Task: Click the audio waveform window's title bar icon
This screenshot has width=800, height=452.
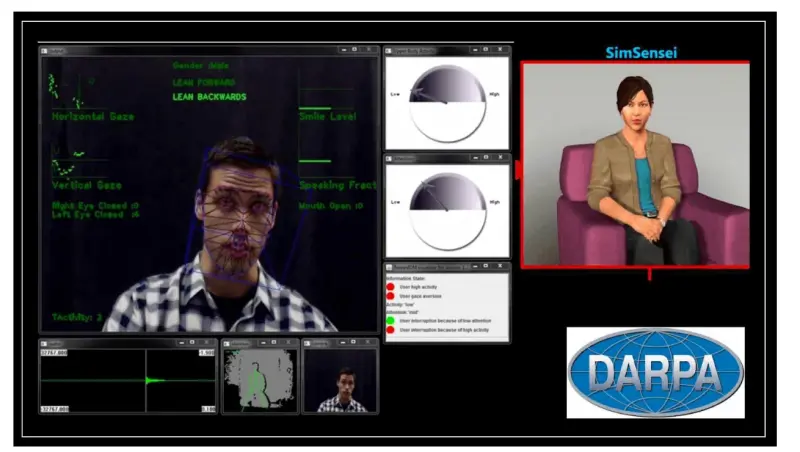Action: pyautogui.click(x=44, y=343)
